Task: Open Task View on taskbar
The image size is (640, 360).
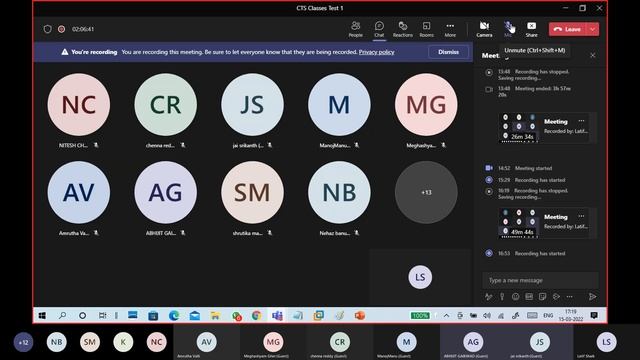Action: pyautogui.click(x=102, y=316)
